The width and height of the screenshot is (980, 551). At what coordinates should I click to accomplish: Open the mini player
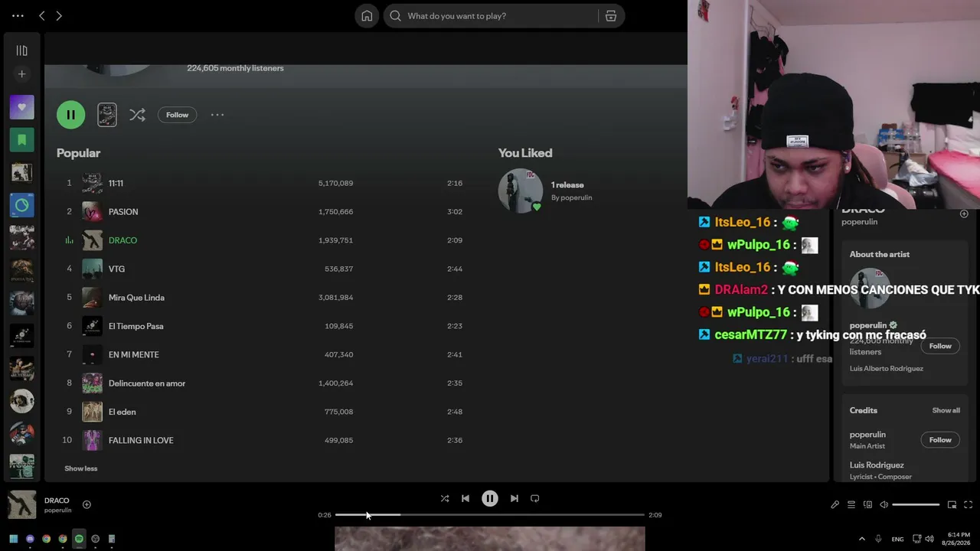coord(952,505)
